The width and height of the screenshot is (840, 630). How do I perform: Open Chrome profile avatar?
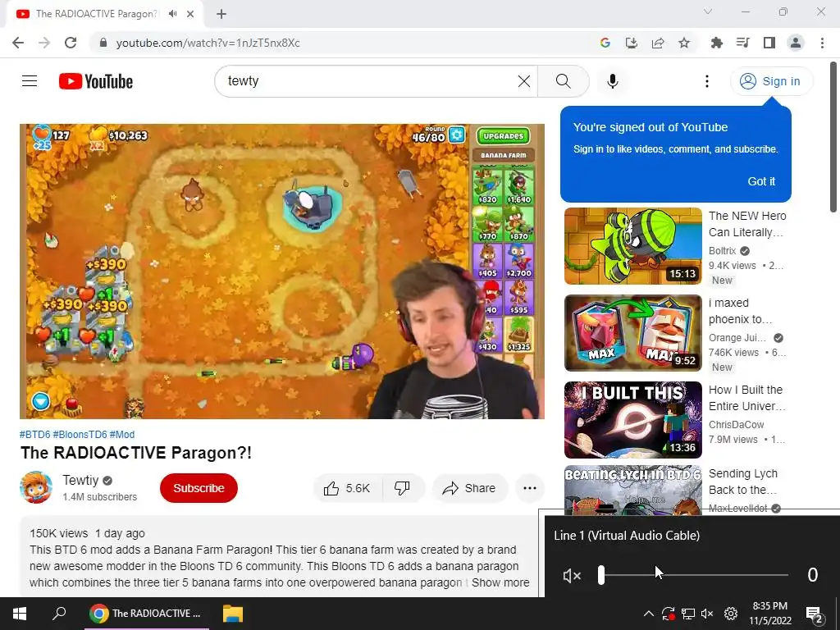[x=796, y=43]
